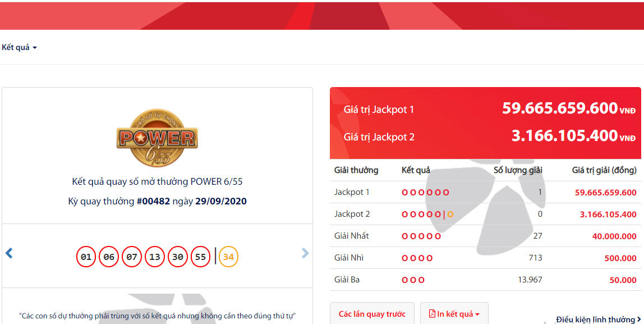Click the orange bonus ball 34
The height and width of the screenshot is (324, 644).
coord(228,257)
